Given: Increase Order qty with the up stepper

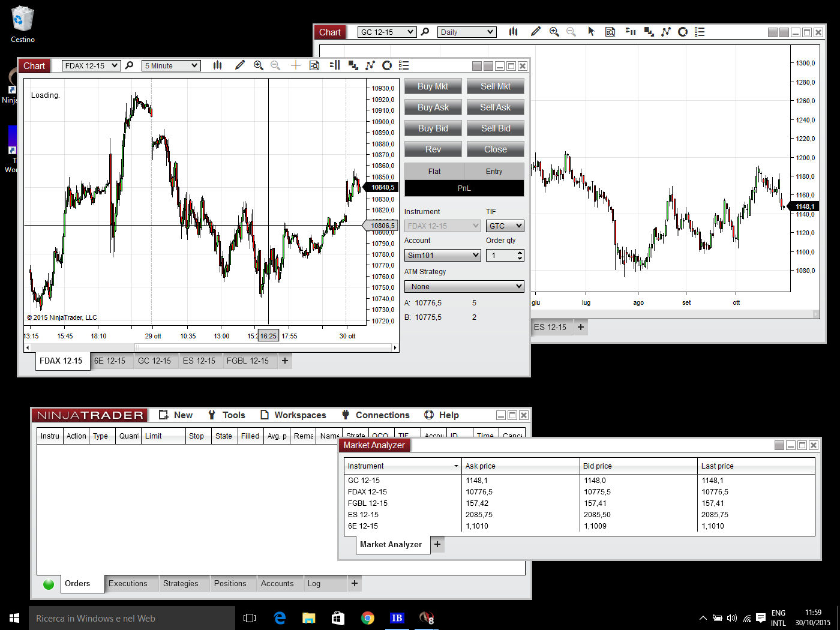Looking at the screenshot, I should [x=520, y=253].
